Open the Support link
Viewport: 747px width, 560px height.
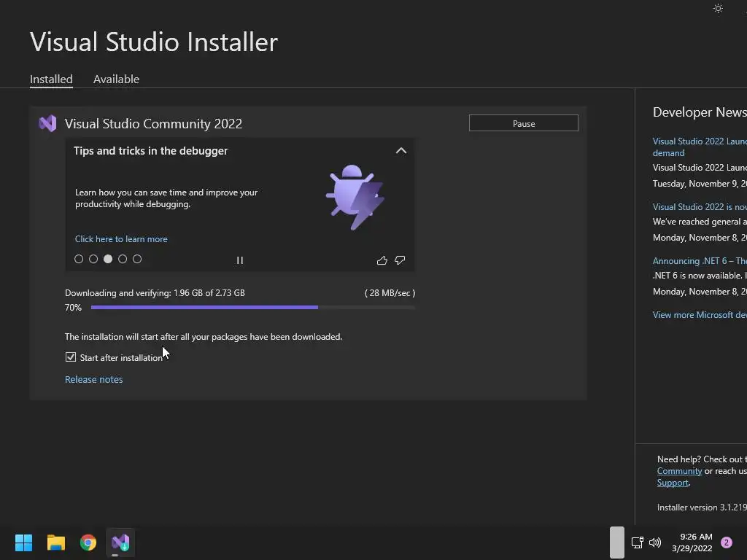point(673,483)
